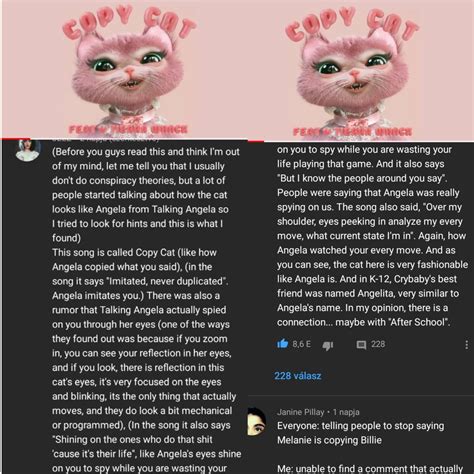The image size is (474, 474).
Task: Click the 228 reply count number
Action: pyautogui.click(x=378, y=344)
